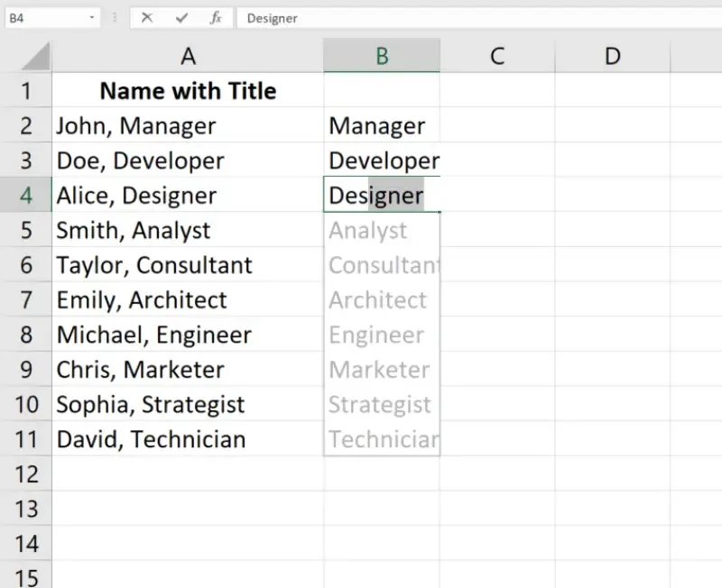Click the cell with 'Taylor, Consultant'
This screenshot has width=722, height=588.
(x=188, y=265)
